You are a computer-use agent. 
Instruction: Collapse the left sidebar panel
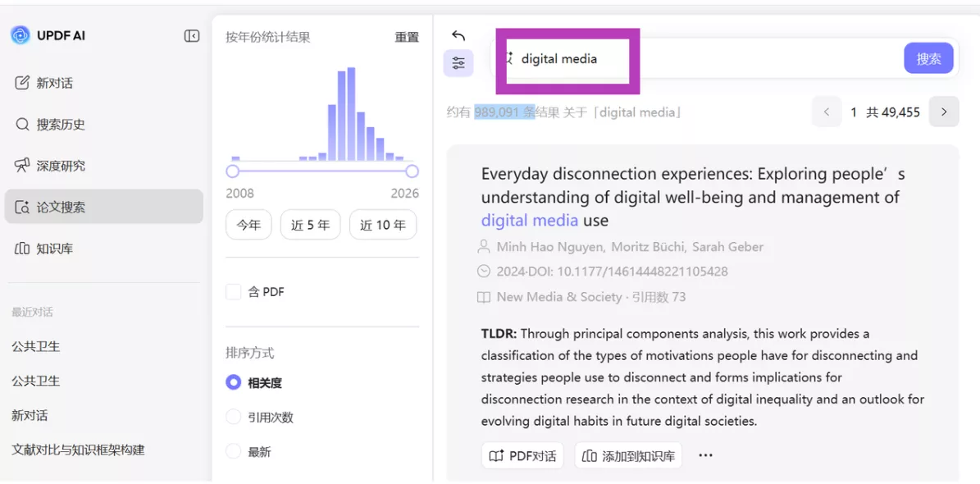(x=192, y=36)
